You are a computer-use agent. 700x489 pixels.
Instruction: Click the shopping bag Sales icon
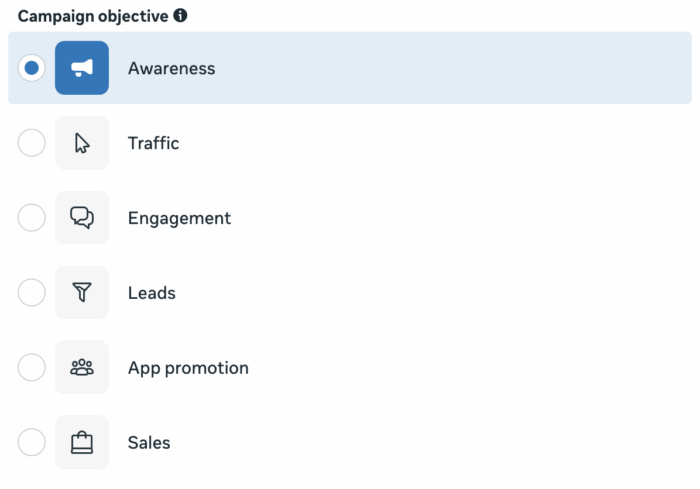(x=82, y=443)
